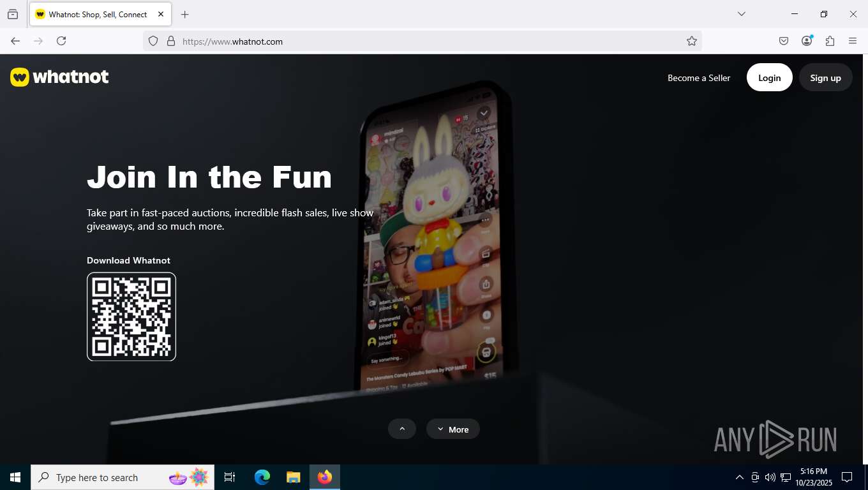Click the Download Whatnot label
The image size is (868, 490).
coord(128,260)
